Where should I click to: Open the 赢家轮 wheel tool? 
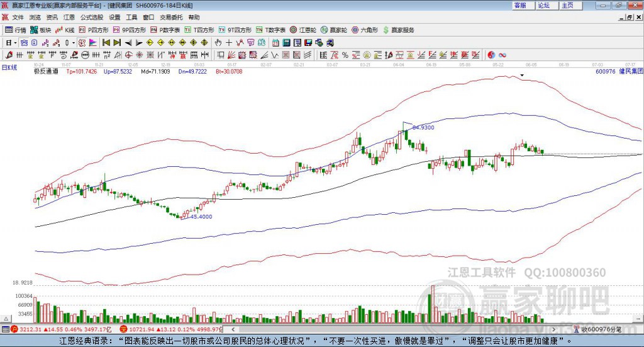[x=334, y=30]
